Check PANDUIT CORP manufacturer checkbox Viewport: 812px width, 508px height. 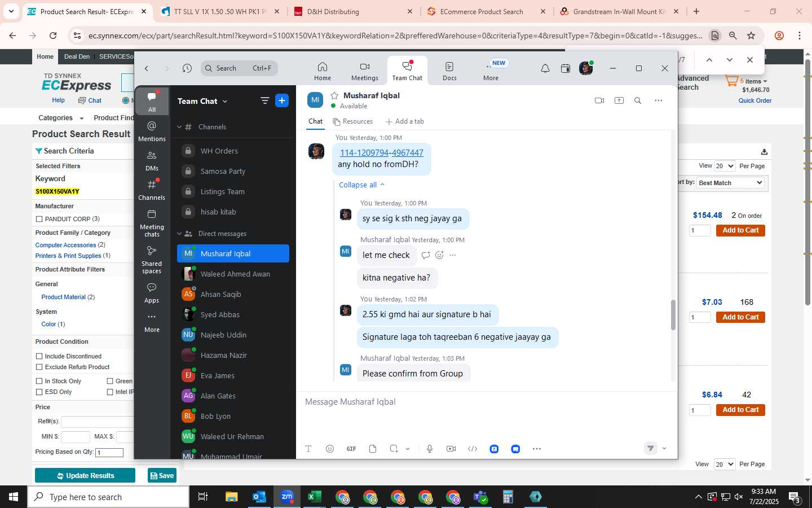click(39, 219)
